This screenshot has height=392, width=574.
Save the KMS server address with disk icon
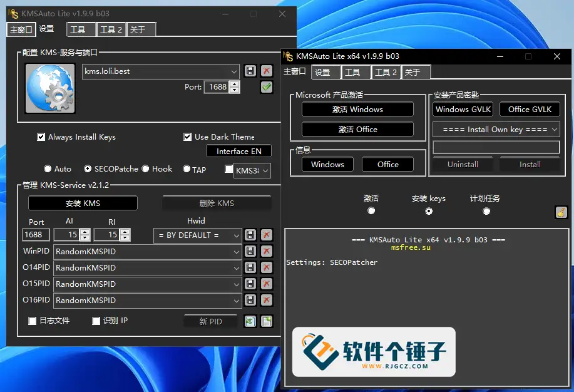(250, 71)
